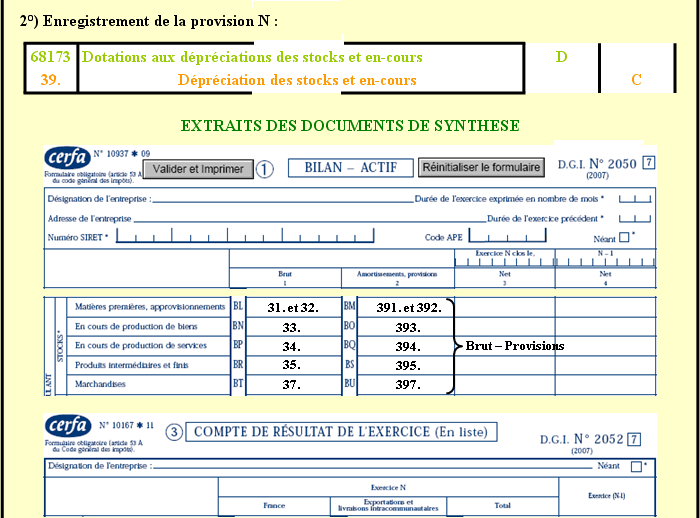Tick the Néant checkbox in Bilan Actif form

[x=624, y=237]
